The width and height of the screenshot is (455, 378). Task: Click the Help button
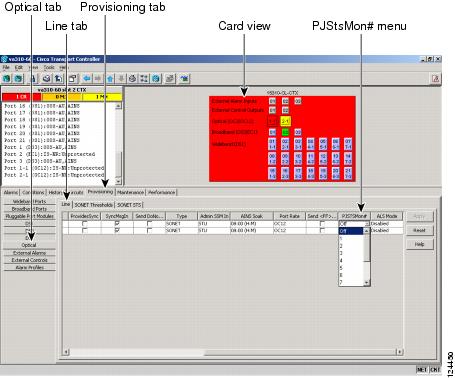419,244
